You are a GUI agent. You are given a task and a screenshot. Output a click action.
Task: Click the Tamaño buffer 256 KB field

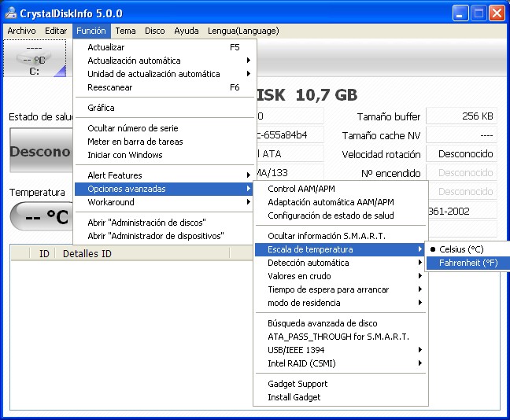(461, 116)
